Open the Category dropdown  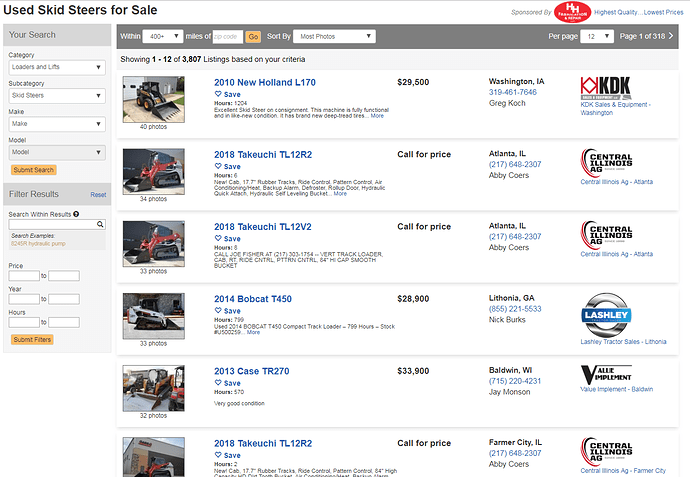57,67
